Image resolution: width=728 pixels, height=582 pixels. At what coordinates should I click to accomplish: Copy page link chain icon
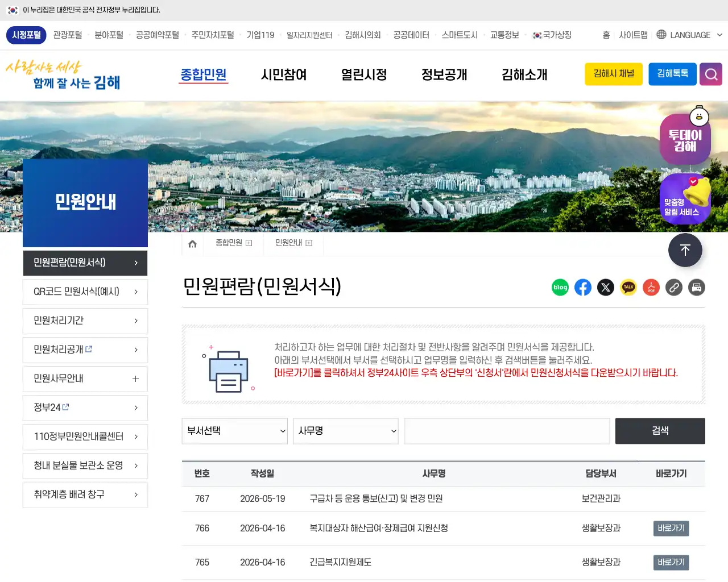point(674,288)
